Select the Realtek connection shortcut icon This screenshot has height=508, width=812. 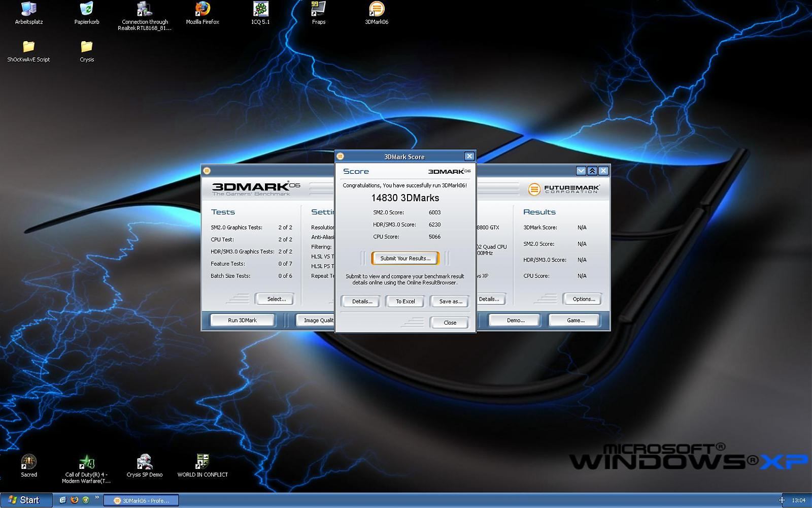pos(145,9)
